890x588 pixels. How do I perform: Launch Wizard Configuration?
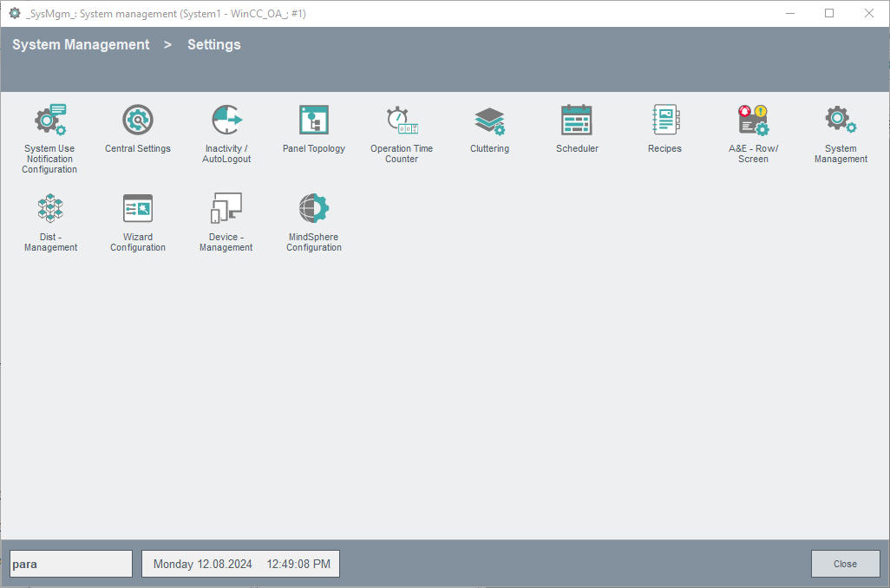(138, 209)
